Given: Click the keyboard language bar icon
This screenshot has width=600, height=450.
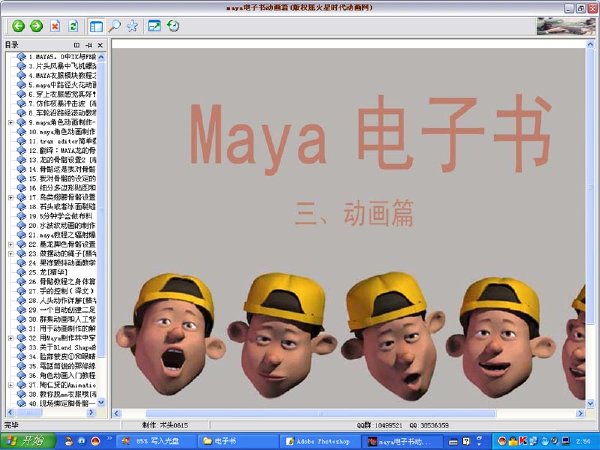Looking at the screenshot, I should click(x=453, y=442).
